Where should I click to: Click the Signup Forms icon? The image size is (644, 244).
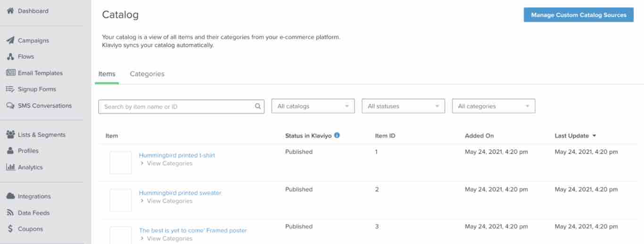point(10,89)
